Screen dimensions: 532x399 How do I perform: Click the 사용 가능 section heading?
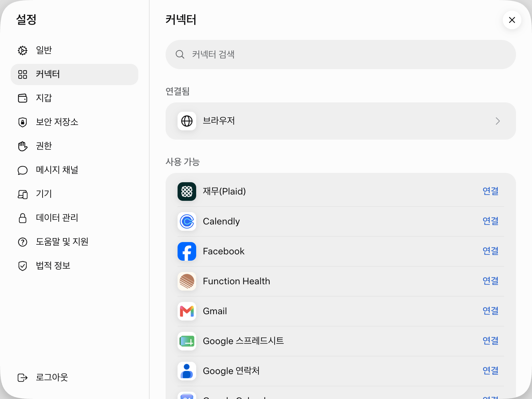183,162
